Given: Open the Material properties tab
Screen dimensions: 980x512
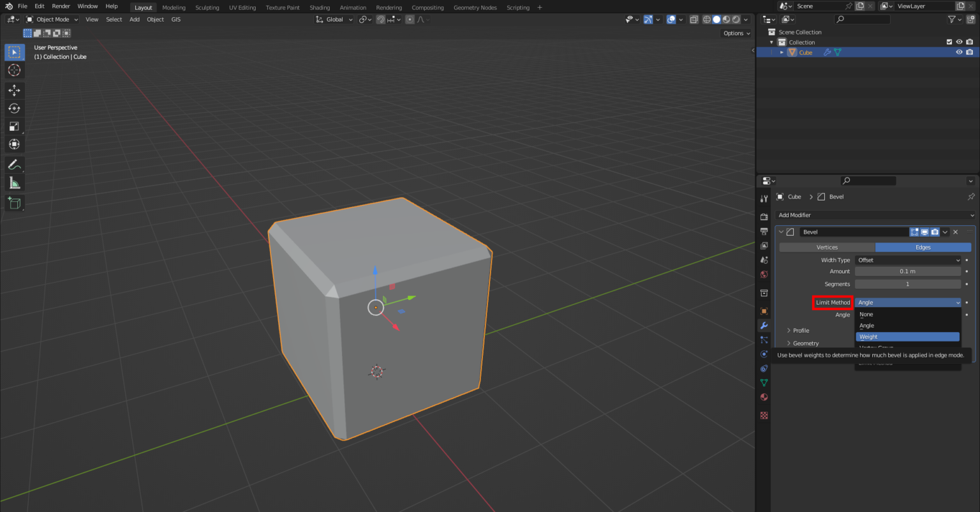Looking at the screenshot, I should 764,397.
